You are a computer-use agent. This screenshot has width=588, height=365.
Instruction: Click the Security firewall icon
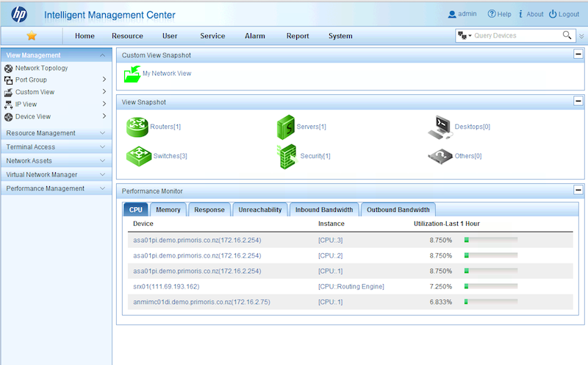tap(287, 157)
